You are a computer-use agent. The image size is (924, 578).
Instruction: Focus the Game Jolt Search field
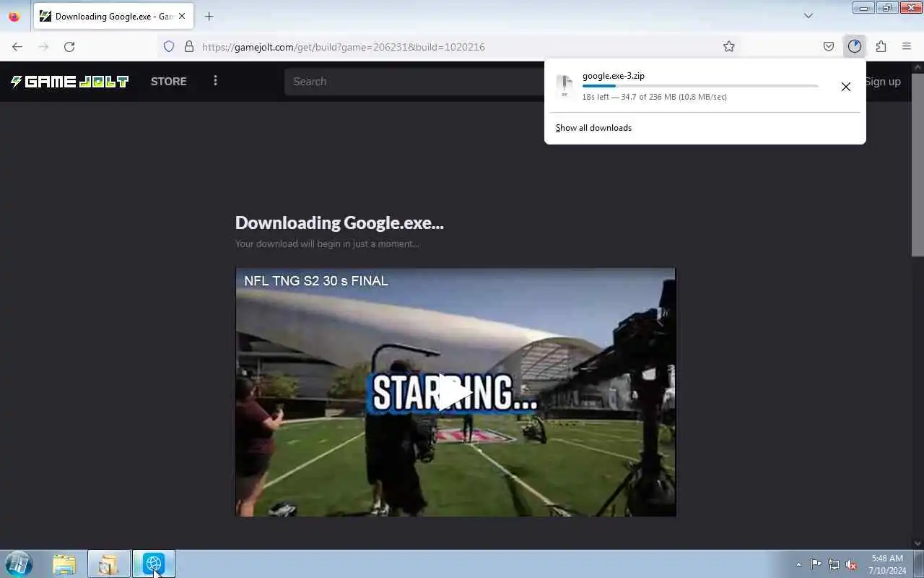point(415,82)
